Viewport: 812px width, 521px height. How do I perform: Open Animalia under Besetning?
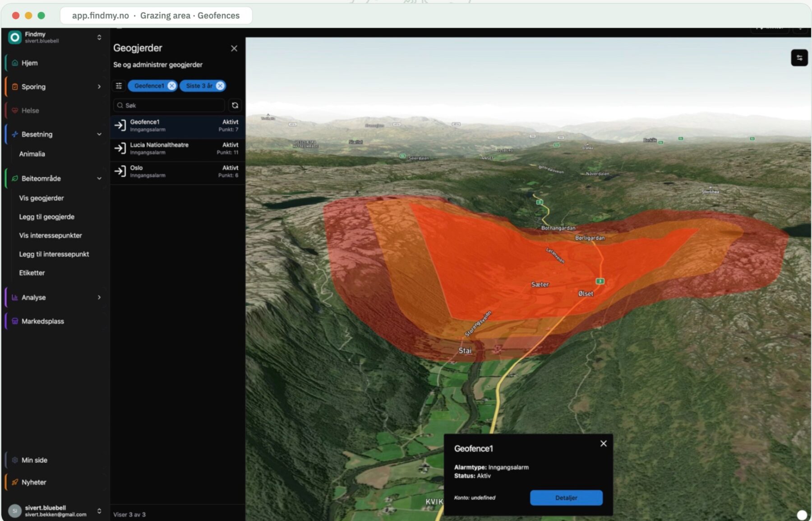[x=32, y=154]
